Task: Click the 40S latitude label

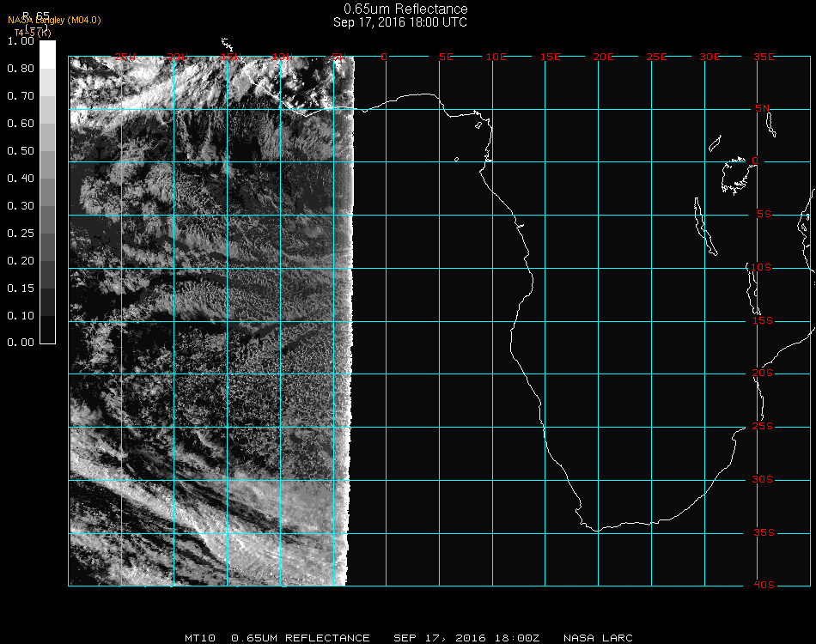Action: pyautogui.click(x=764, y=586)
